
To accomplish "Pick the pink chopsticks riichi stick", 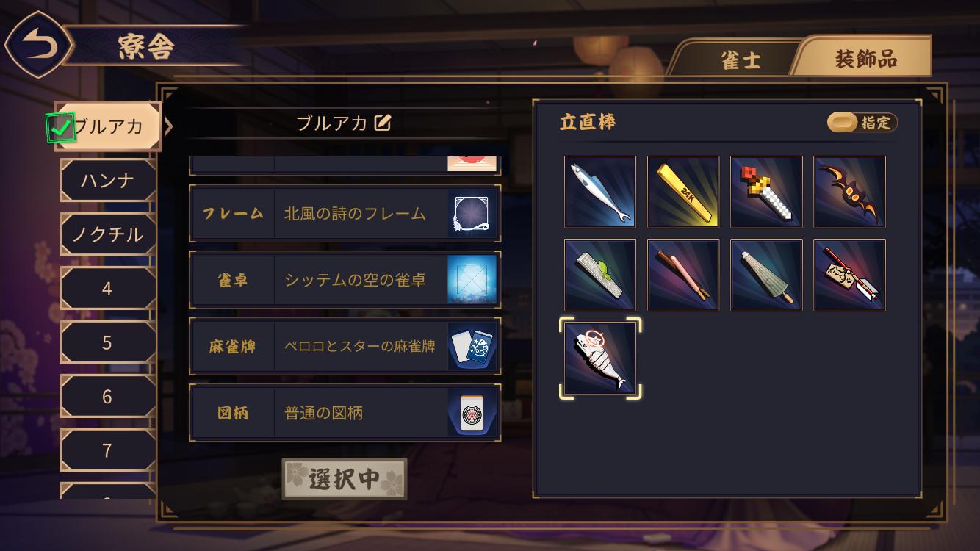I will [x=683, y=275].
